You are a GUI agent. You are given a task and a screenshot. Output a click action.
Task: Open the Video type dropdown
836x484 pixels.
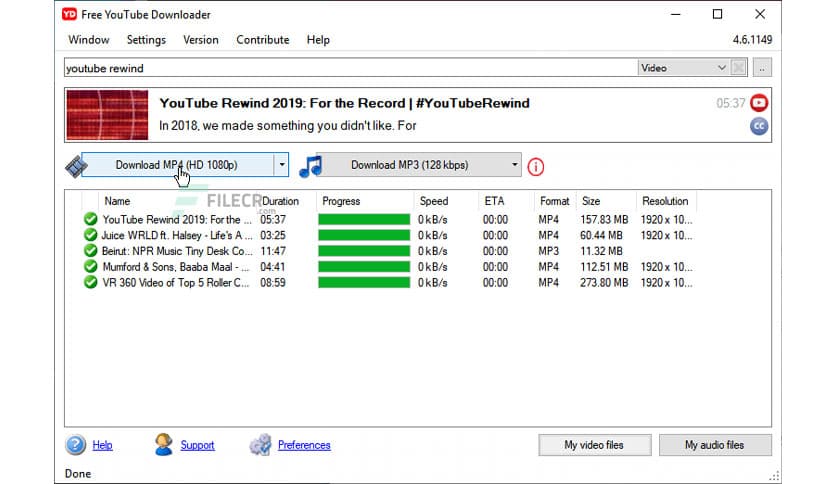pyautogui.click(x=684, y=68)
